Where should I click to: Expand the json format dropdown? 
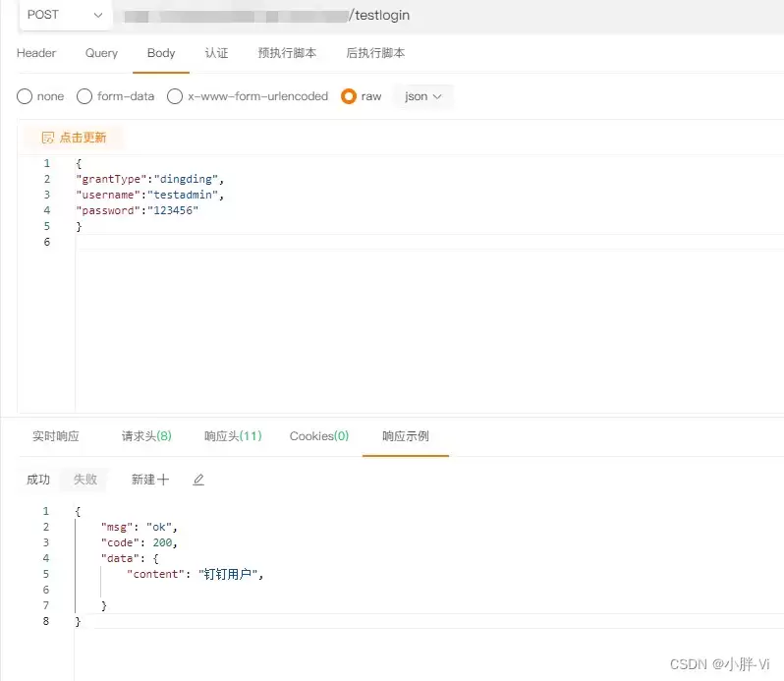click(423, 96)
